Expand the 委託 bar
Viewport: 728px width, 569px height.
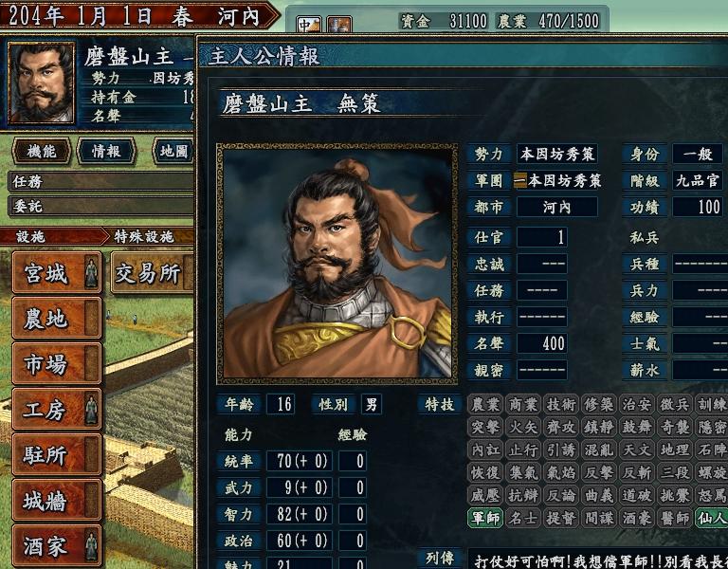coord(100,206)
